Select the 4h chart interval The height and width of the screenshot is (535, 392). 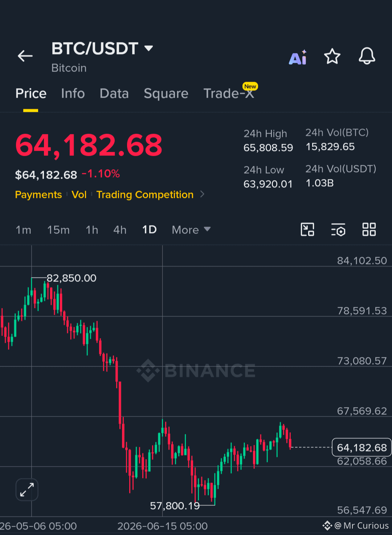click(x=120, y=230)
